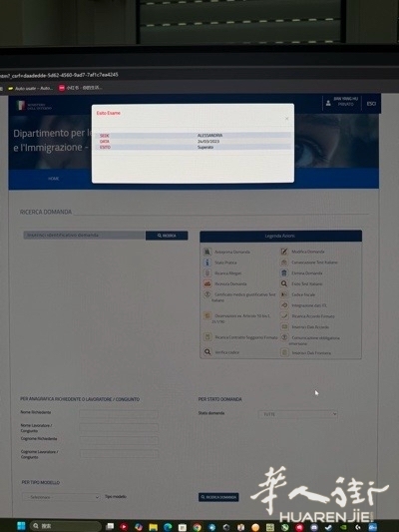
Task: Click the Stato Pratica info icon
Action: pyautogui.click(x=207, y=263)
